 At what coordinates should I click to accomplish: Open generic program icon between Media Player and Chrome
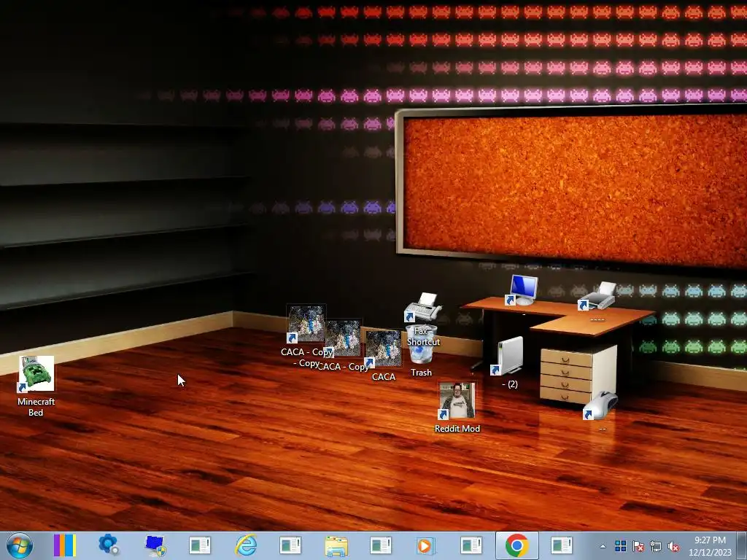472,545
